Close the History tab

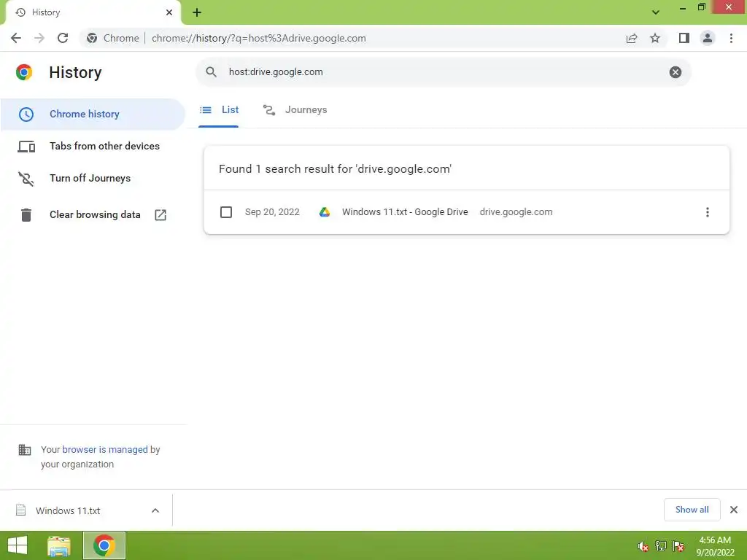(169, 12)
